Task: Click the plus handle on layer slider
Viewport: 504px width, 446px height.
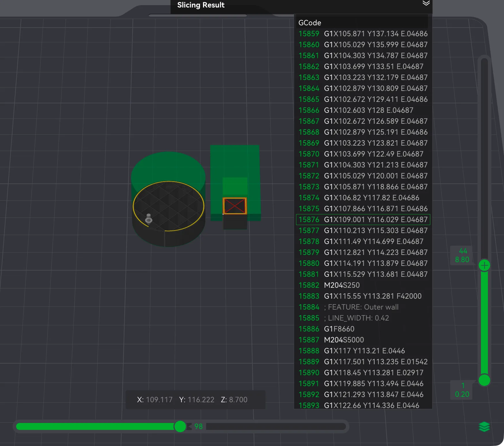Action: tap(484, 265)
